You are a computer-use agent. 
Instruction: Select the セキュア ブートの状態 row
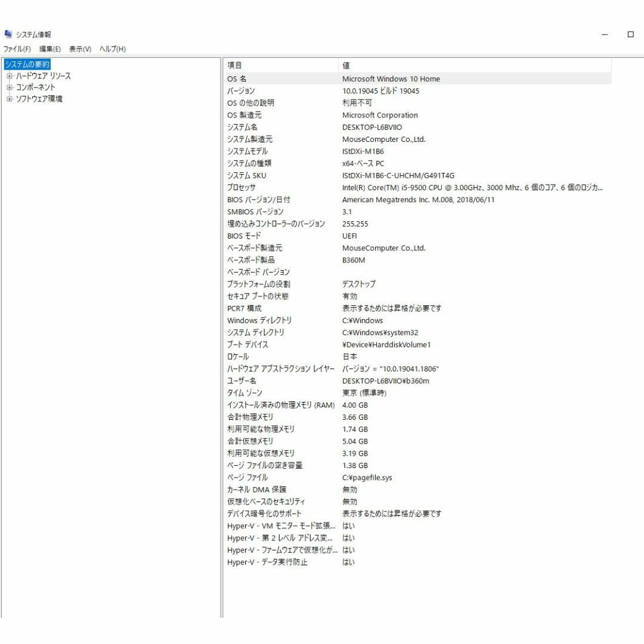click(418, 296)
